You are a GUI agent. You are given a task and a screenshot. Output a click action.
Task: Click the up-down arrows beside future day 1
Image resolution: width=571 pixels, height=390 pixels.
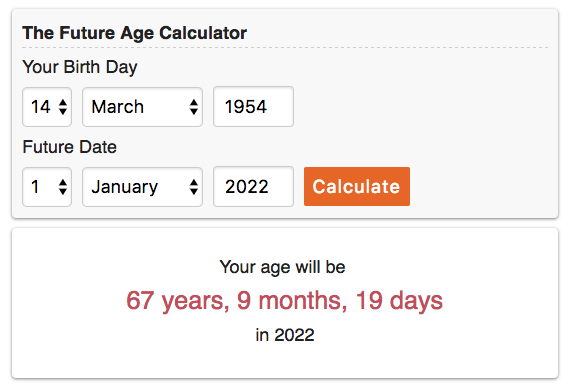tap(63, 187)
